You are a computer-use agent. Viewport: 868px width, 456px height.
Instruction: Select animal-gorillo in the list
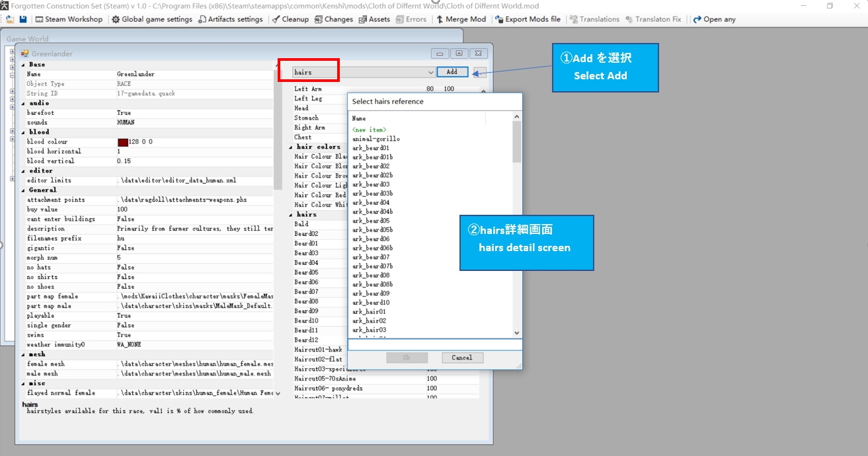(375, 139)
